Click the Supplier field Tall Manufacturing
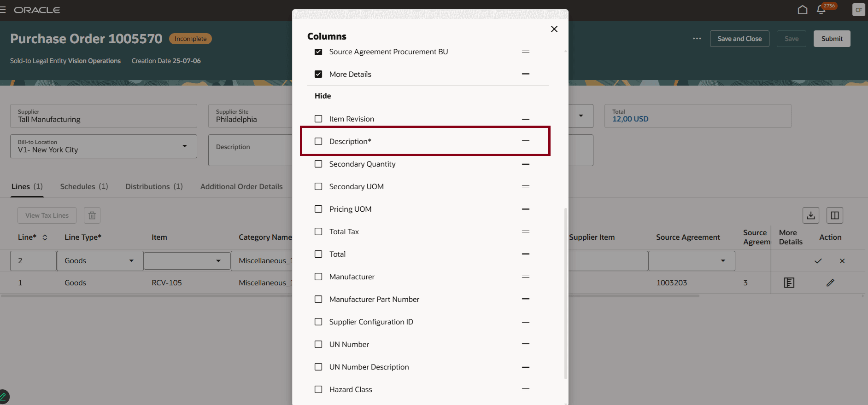 [x=104, y=116]
